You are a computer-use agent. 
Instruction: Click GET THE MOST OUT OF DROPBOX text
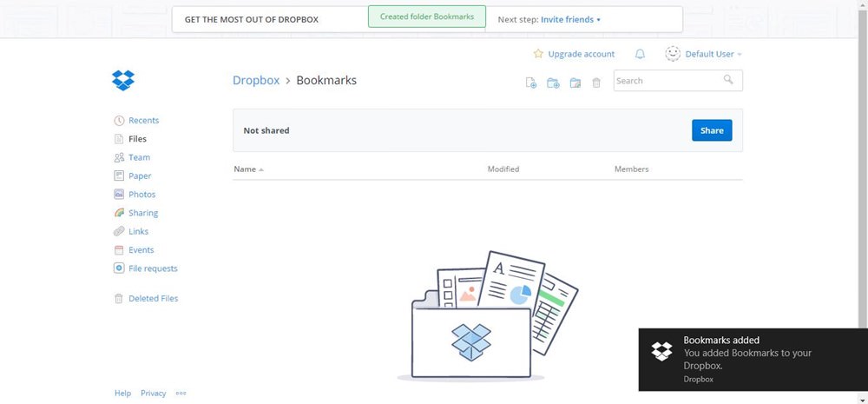[252, 19]
